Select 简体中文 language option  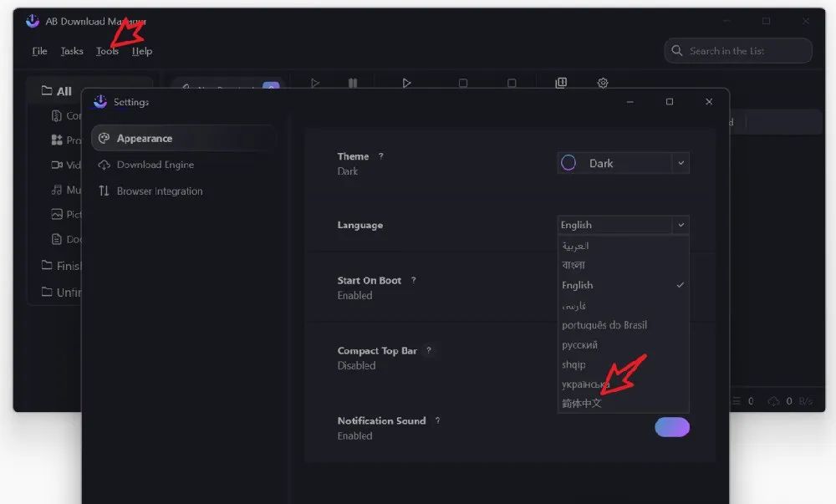pyautogui.click(x=624, y=404)
